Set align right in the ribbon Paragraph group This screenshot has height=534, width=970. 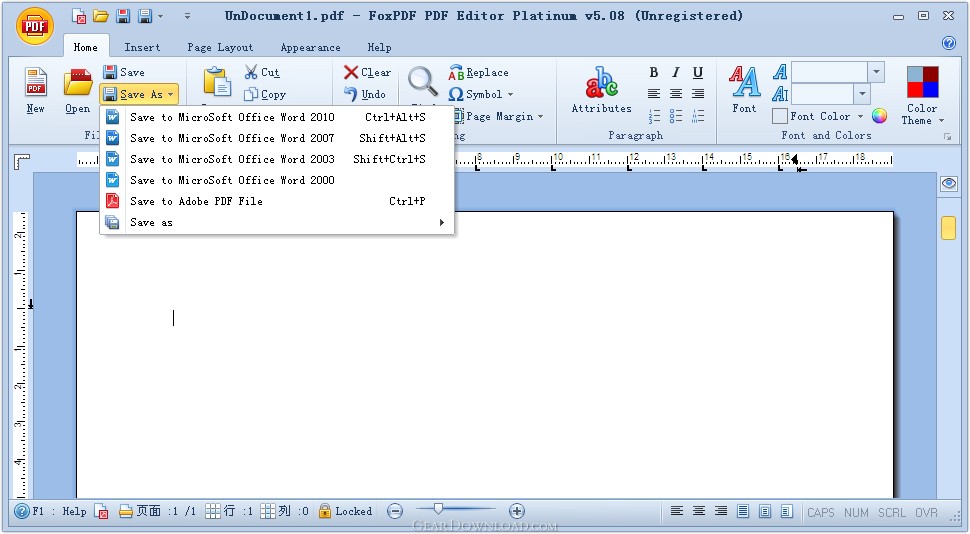[x=698, y=94]
